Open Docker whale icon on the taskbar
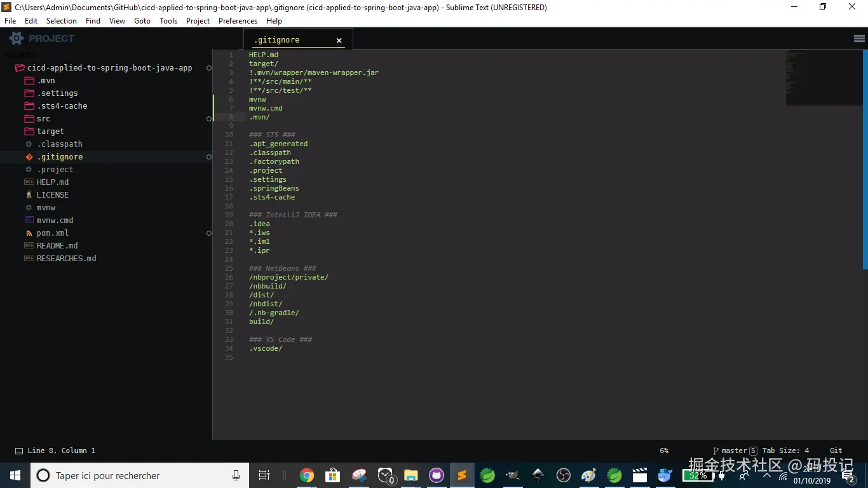 coord(665,475)
